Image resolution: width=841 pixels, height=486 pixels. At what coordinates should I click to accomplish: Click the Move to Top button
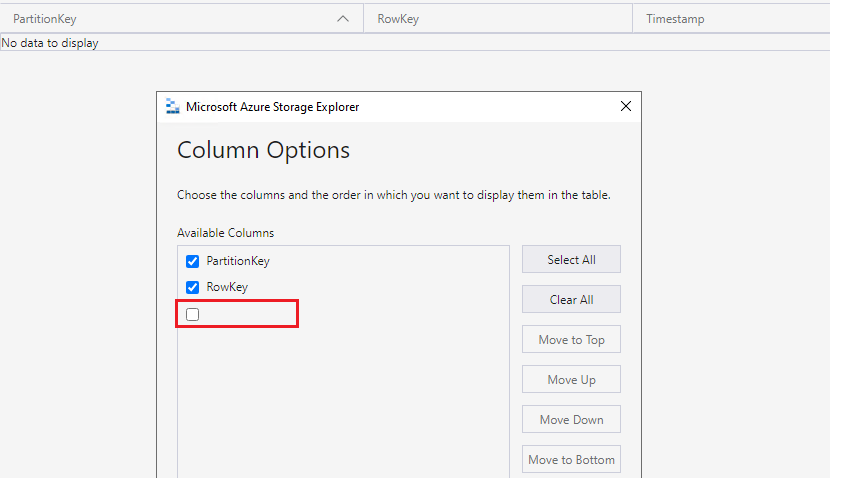tap(571, 340)
